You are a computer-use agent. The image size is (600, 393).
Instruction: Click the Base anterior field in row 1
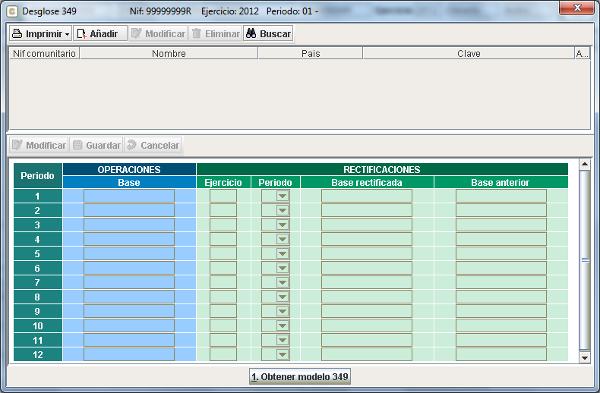(x=501, y=196)
